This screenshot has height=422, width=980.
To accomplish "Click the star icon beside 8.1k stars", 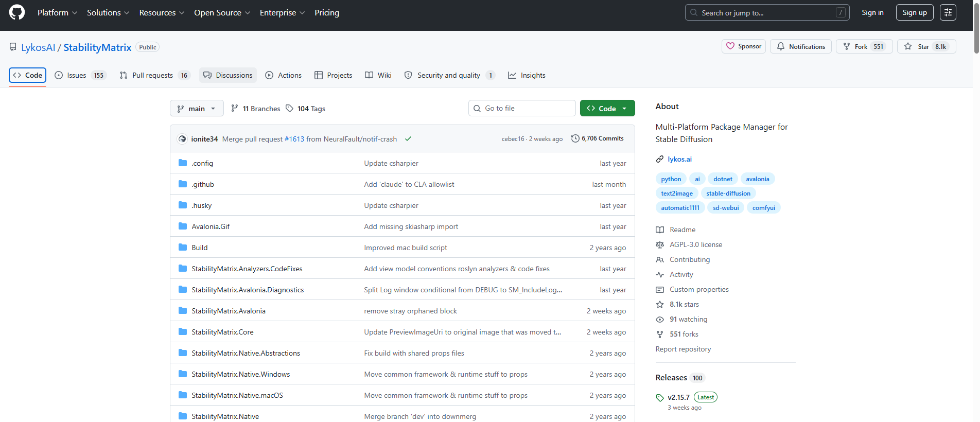I will [x=660, y=305].
